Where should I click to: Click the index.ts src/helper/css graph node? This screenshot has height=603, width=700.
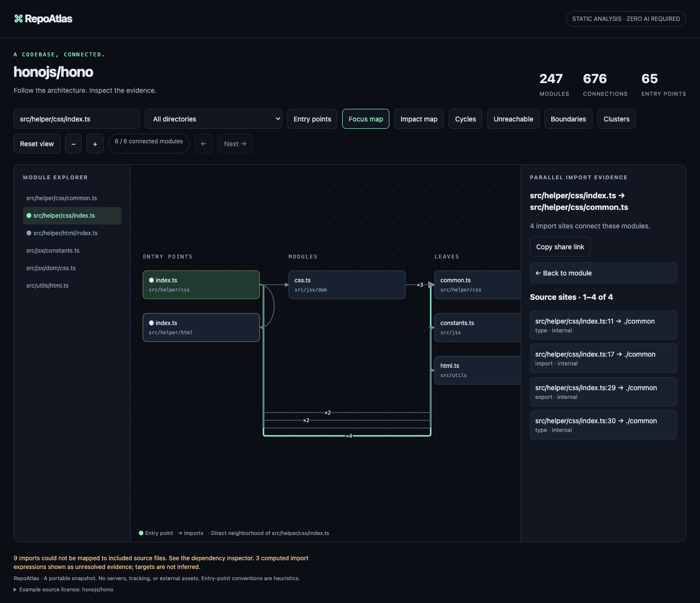(201, 285)
